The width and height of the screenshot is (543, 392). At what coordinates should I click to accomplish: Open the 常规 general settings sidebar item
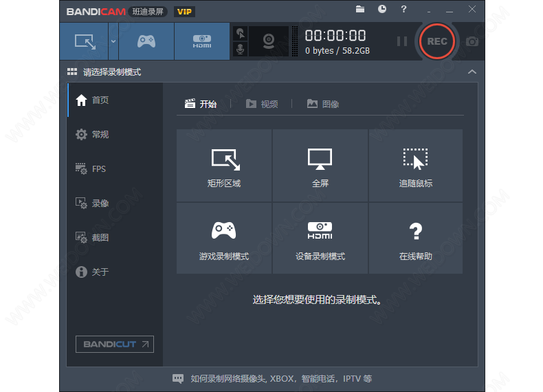(115, 135)
